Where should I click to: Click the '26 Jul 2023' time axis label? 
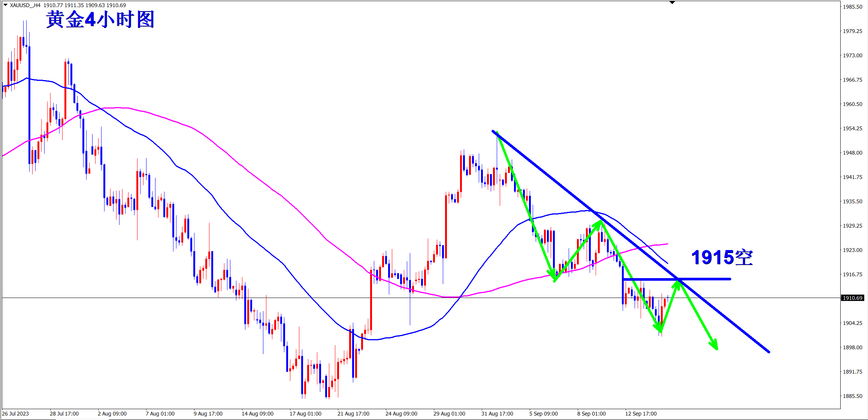tap(15, 414)
